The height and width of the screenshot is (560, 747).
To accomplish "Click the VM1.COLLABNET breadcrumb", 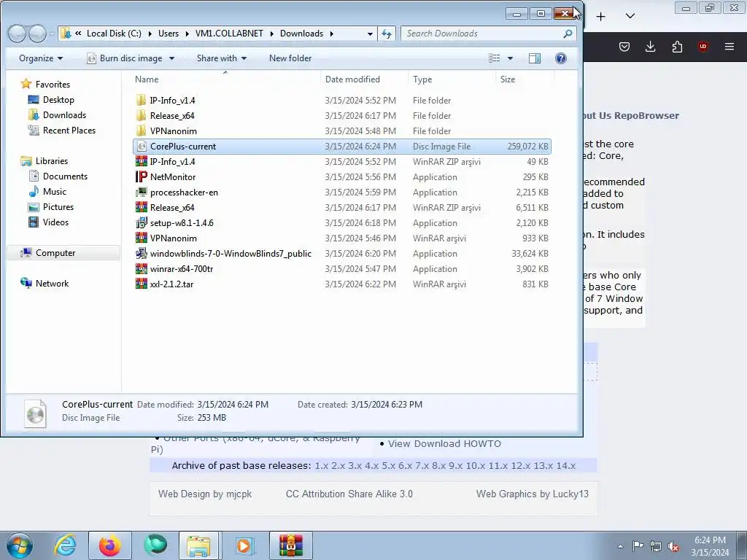I will click(229, 34).
